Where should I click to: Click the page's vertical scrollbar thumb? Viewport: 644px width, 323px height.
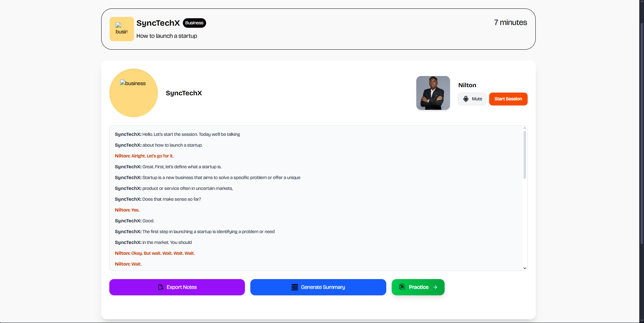coord(641,133)
